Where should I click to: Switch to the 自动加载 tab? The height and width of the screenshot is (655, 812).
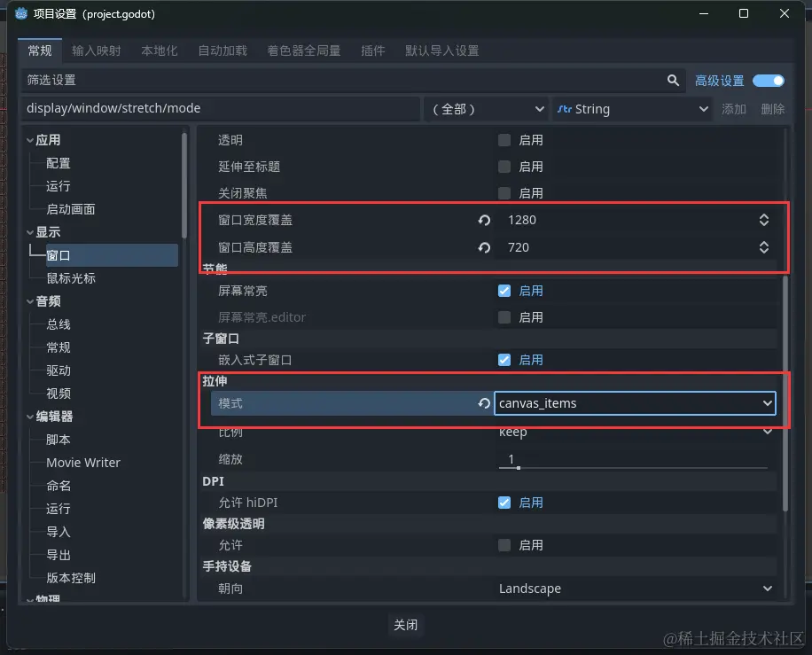tap(223, 51)
